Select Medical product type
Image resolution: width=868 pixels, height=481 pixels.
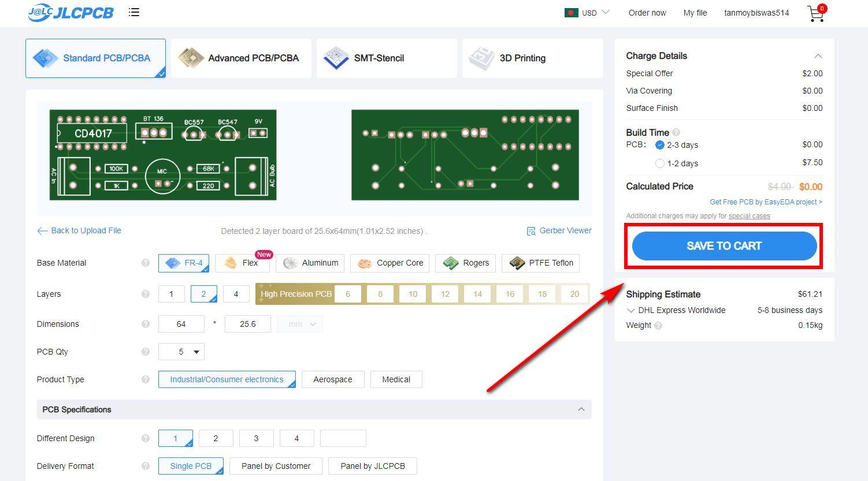pos(396,379)
